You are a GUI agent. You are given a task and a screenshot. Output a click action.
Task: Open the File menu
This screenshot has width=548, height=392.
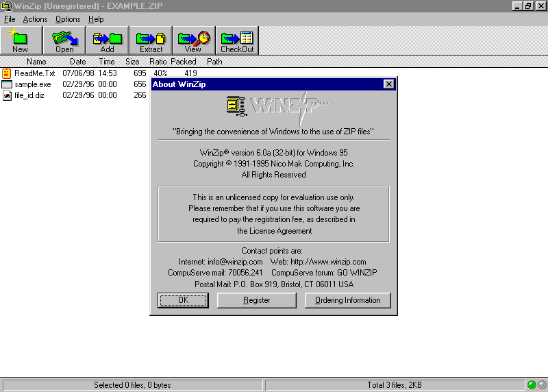[x=10, y=19]
